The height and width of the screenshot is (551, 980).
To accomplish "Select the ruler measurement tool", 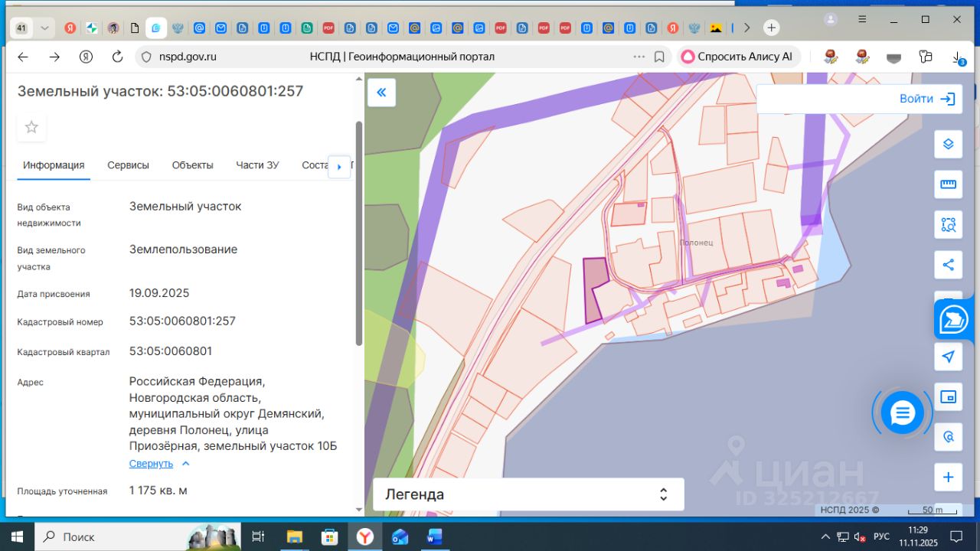I will 948,184.
